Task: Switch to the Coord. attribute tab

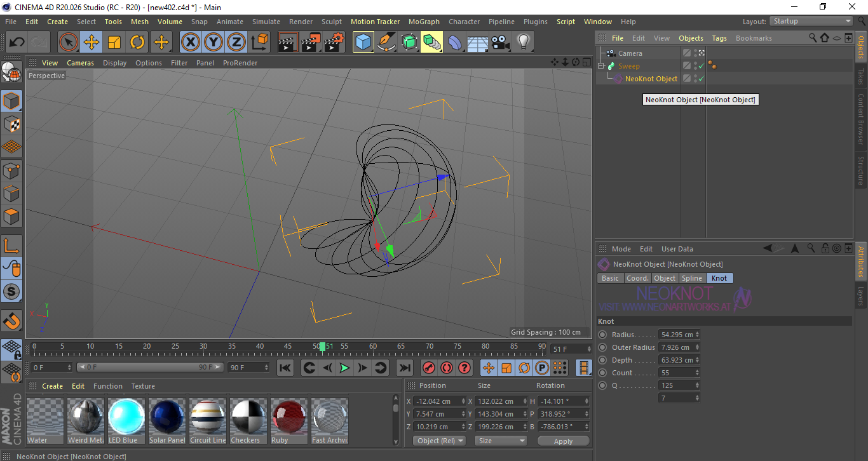Action: click(637, 278)
